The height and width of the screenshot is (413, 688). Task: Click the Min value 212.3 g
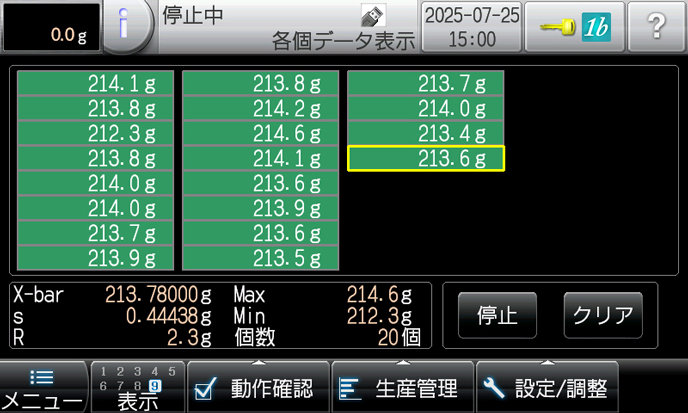coord(380,316)
